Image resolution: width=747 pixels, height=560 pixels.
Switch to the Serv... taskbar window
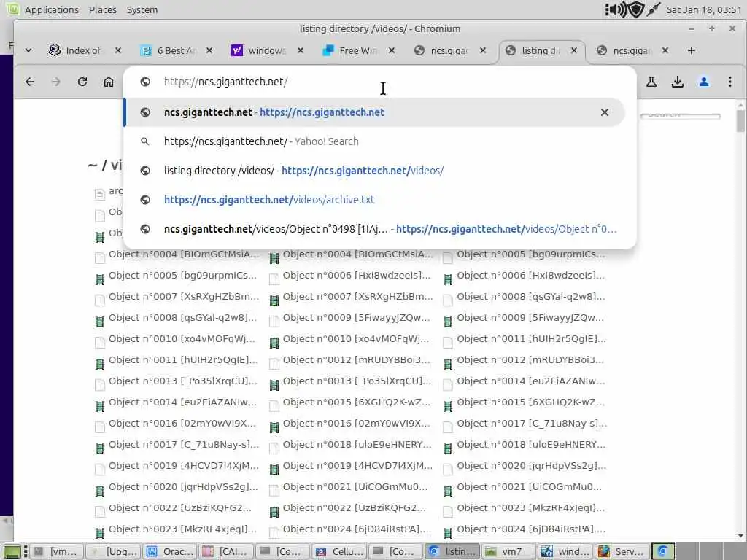[x=622, y=551]
